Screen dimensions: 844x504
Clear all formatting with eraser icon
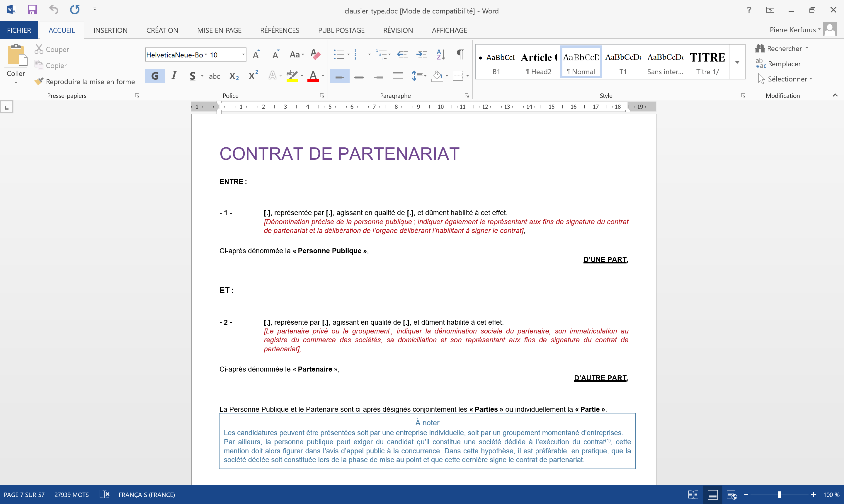point(316,54)
